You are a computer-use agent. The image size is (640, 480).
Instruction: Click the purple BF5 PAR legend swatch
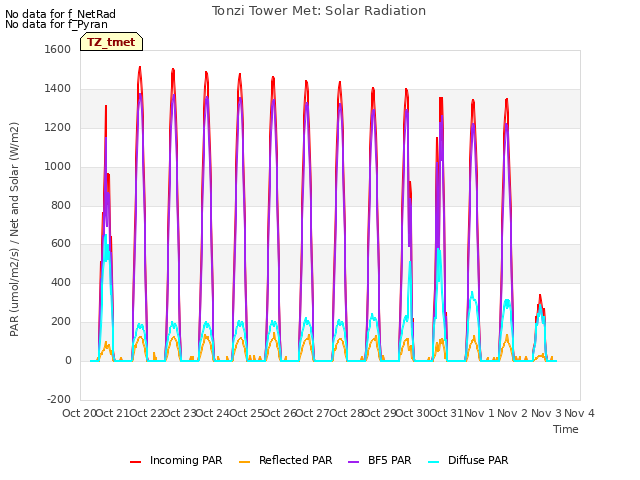353,462
